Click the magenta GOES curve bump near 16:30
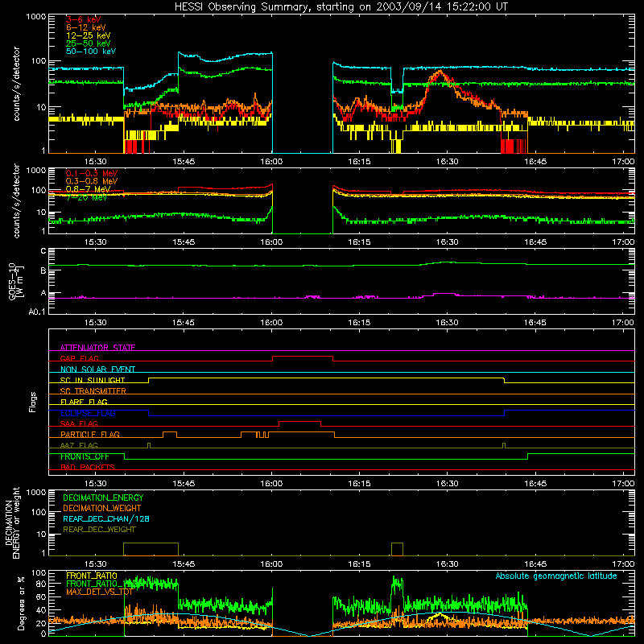Image resolution: width=644 pixels, height=644 pixels. (445, 294)
